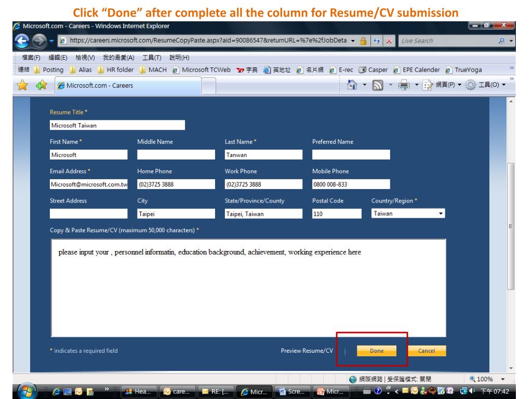Image resolution: width=532 pixels, height=399 pixels.
Task: Click inside the Live Search box
Action: tap(448, 41)
